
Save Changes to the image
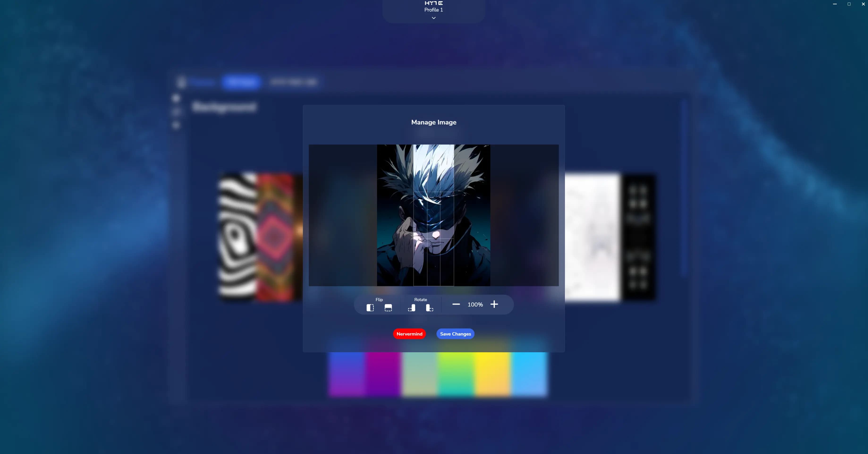(455, 334)
